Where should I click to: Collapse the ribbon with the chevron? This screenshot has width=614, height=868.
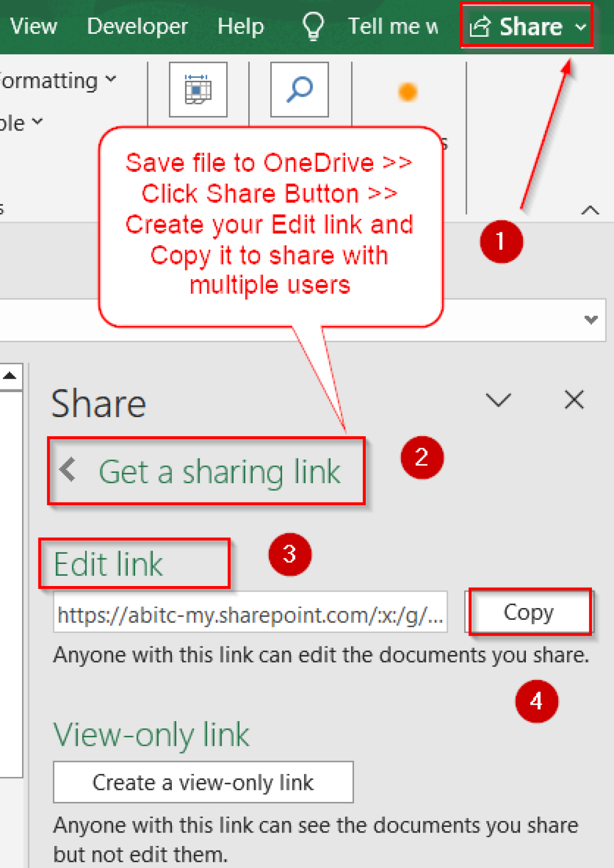pos(590,210)
